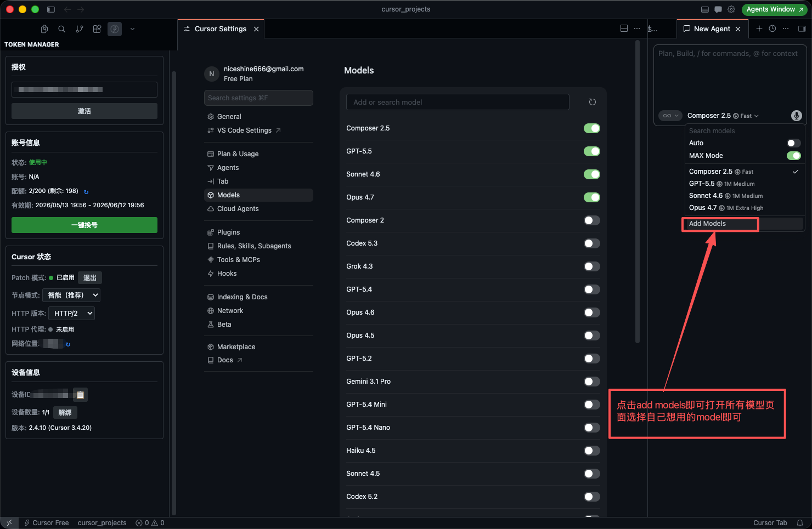Focus the agent prompt input box
Image resolution: width=812 pixels, height=529 pixels.
pyautogui.click(x=729, y=77)
